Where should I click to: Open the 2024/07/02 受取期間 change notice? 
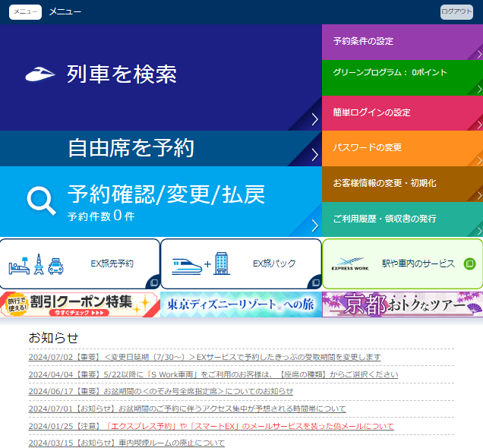pos(204,357)
